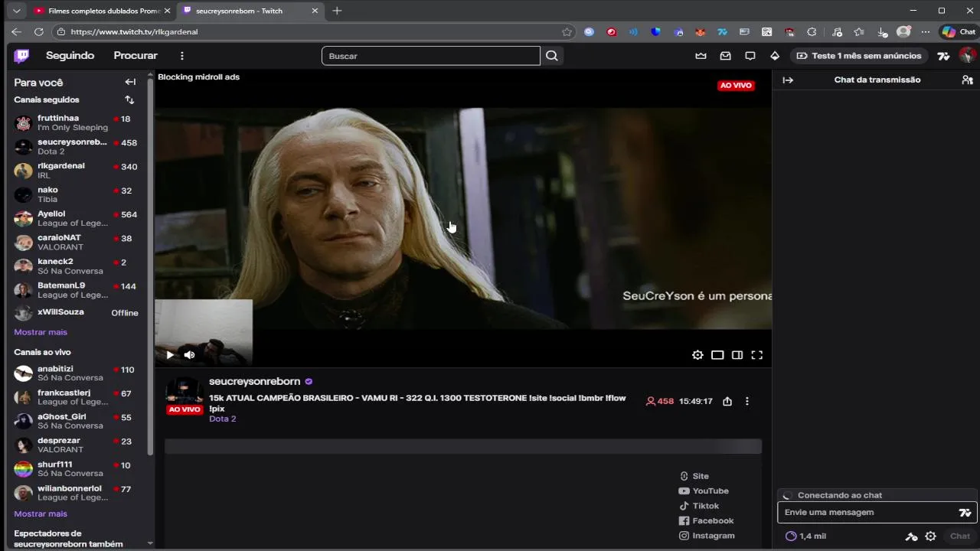
Task: Open anabitizi live channel
Action: [x=77, y=373]
